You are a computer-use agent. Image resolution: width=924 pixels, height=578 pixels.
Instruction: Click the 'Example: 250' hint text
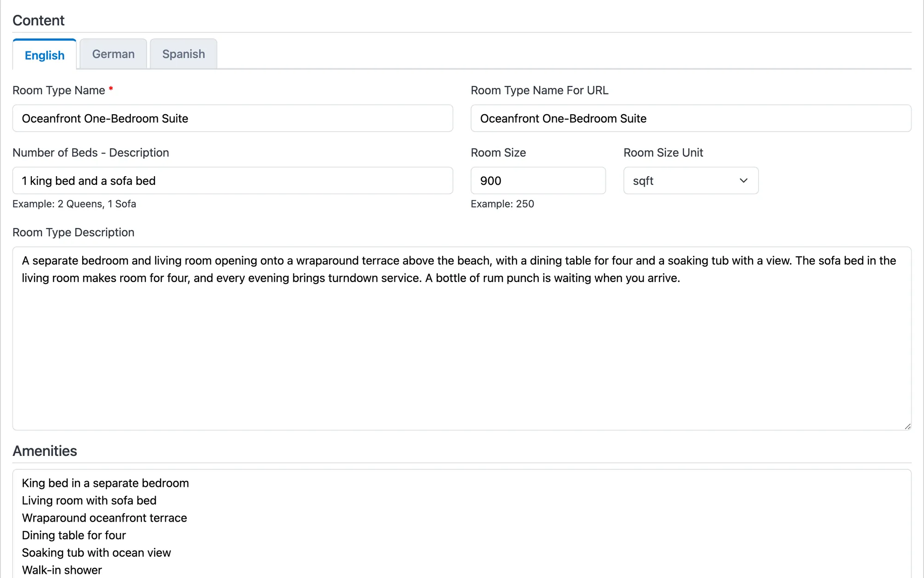coord(502,204)
